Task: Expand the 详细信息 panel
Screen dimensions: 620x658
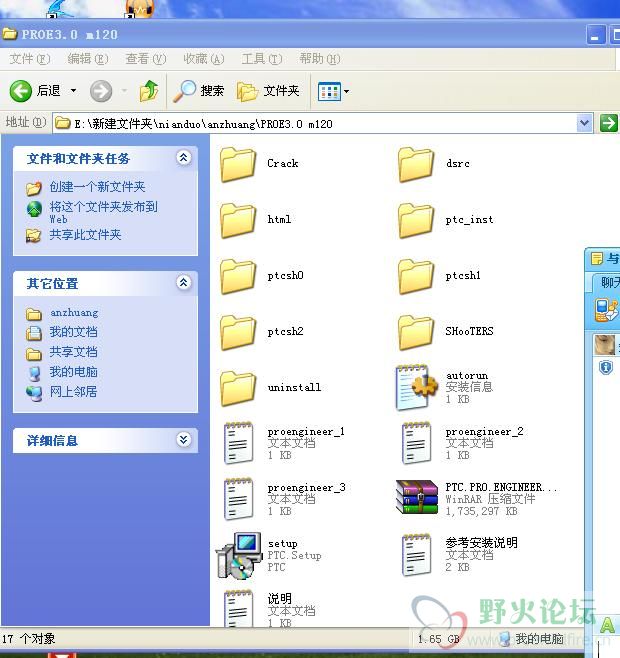Action: pyautogui.click(x=183, y=439)
